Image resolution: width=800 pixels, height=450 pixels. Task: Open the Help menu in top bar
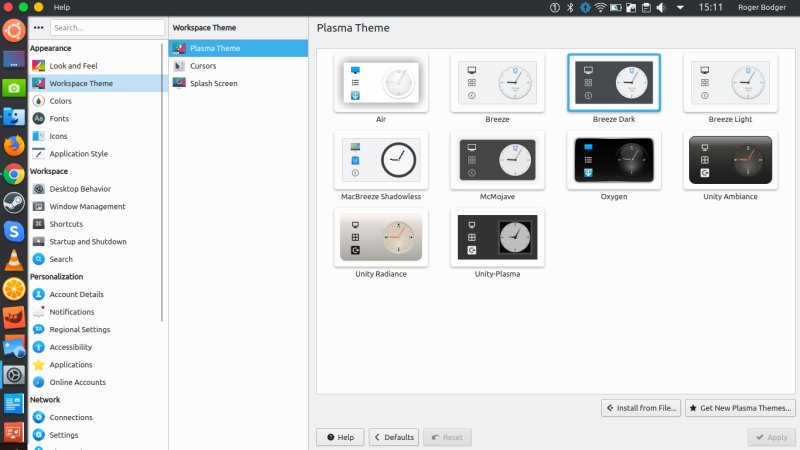(x=61, y=7)
